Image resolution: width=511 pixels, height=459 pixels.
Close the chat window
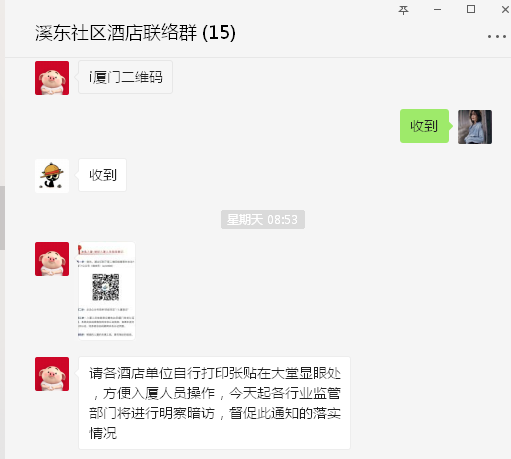[x=506, y=9]
